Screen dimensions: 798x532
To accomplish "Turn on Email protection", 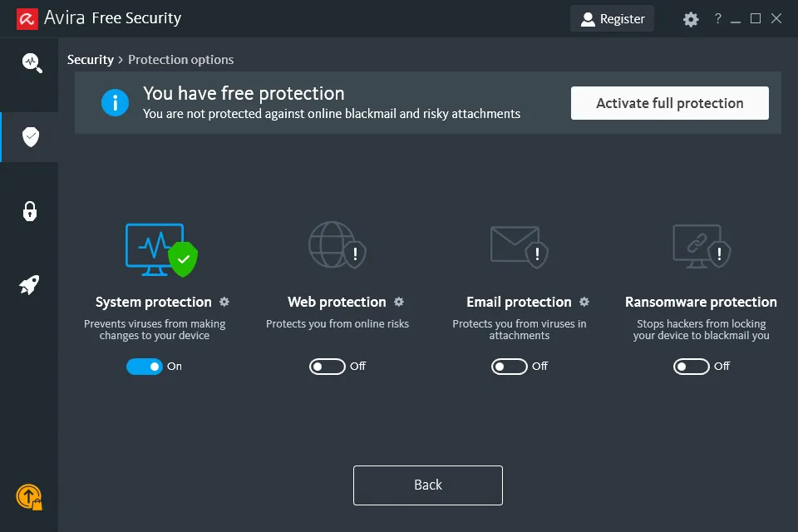I will coord(509,367).
